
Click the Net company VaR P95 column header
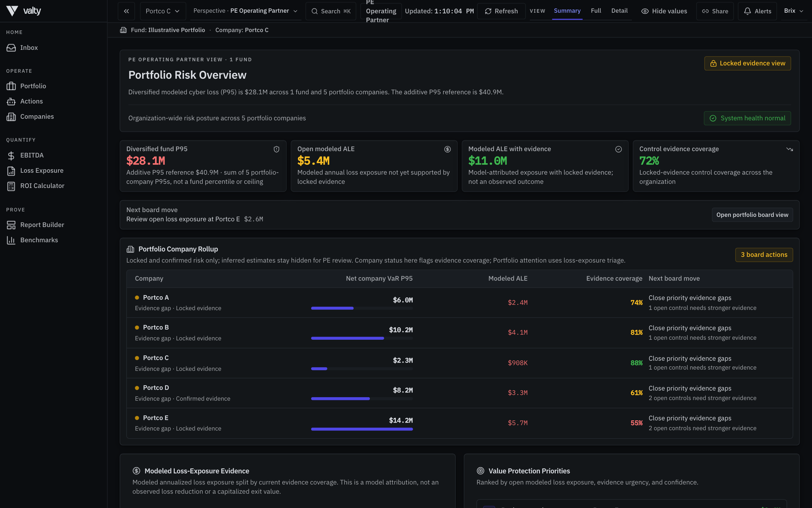click(379, 278)
